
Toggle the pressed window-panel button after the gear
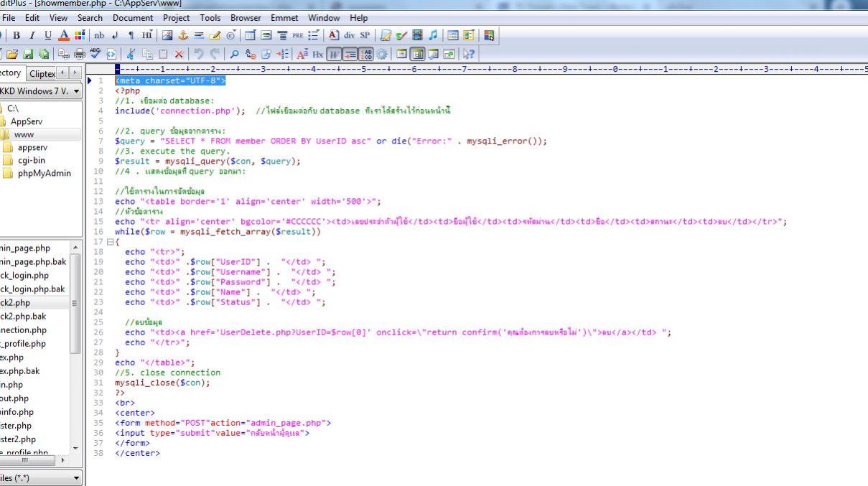(x=418, y=54)
